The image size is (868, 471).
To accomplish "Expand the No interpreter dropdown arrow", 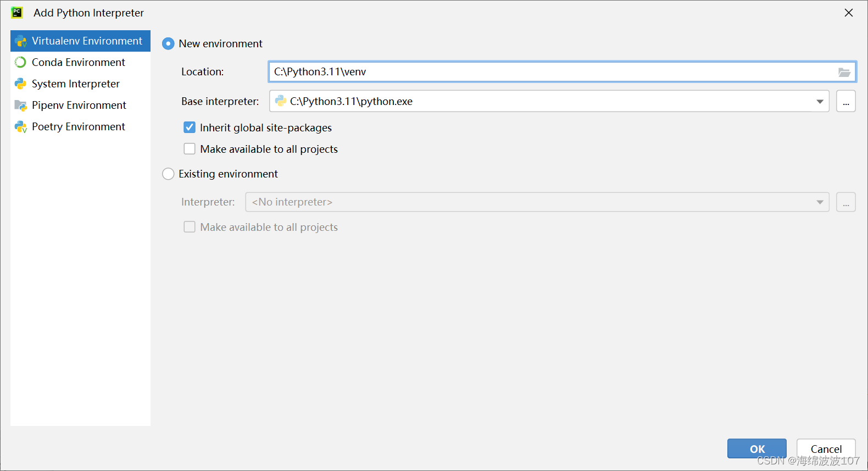I will 820,202.
